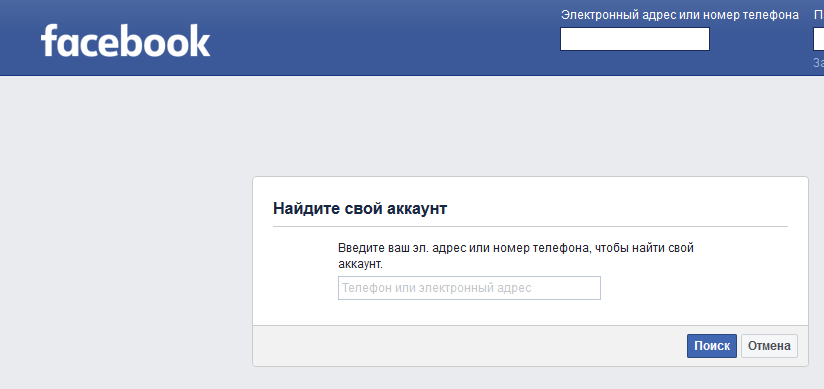The image size is (824, 389).
Task: Click the blue Поиск button
Action: (x=712, y=346)
